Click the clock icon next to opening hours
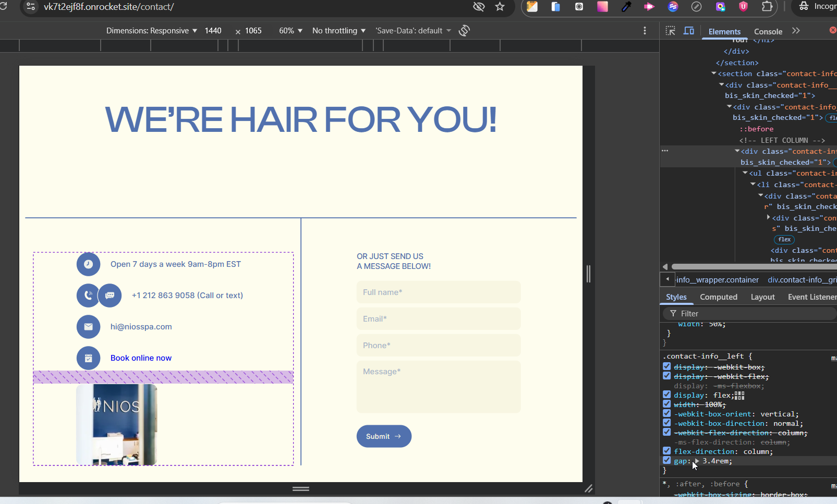Image resolution: width=837 pixels, height=504 pixels. [88, 264]
